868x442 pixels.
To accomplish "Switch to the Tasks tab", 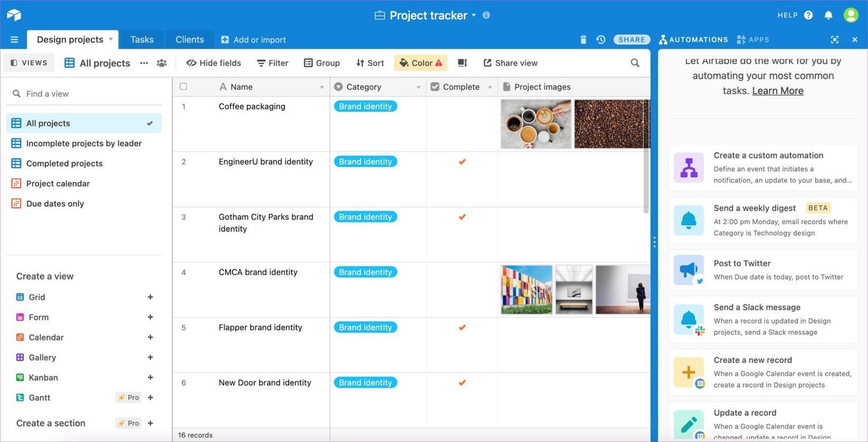I will point(142,39).
